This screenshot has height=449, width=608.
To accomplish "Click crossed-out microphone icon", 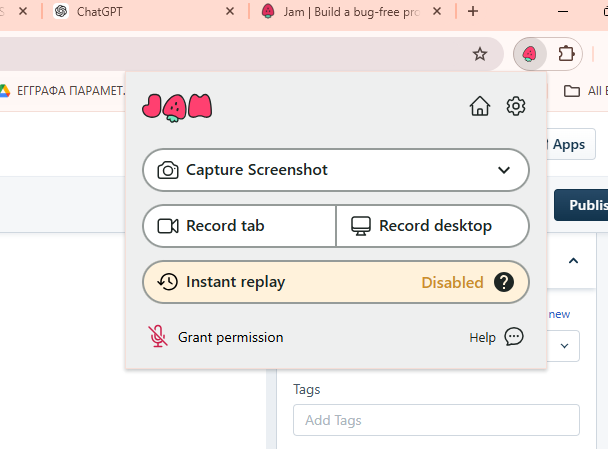I will (x=158, y=336).
